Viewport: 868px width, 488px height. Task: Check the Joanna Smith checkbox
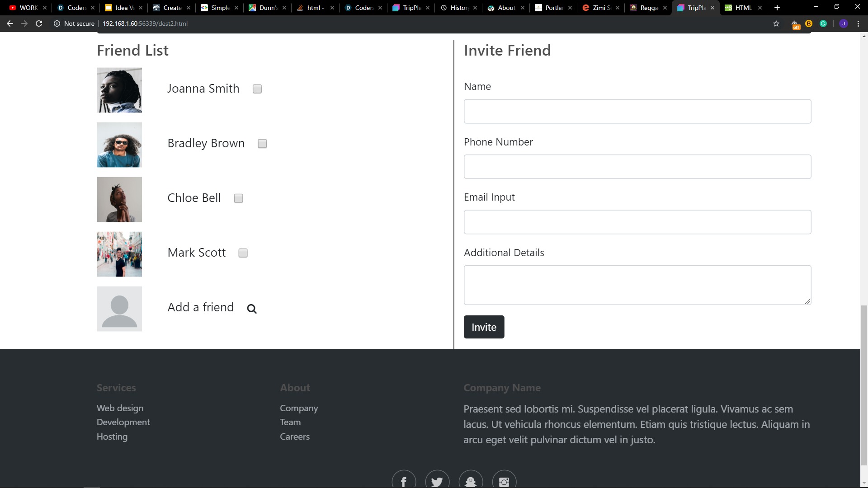coord(257,89)
